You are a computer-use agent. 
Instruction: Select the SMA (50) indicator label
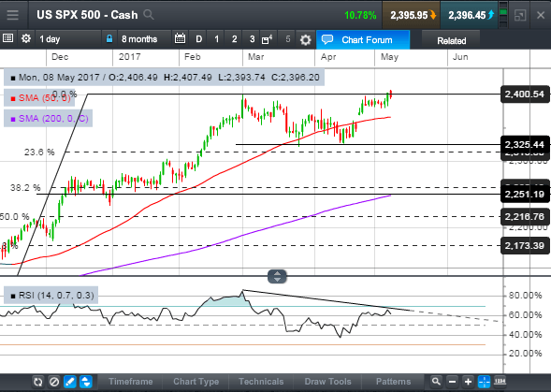[x=39, y=97]
